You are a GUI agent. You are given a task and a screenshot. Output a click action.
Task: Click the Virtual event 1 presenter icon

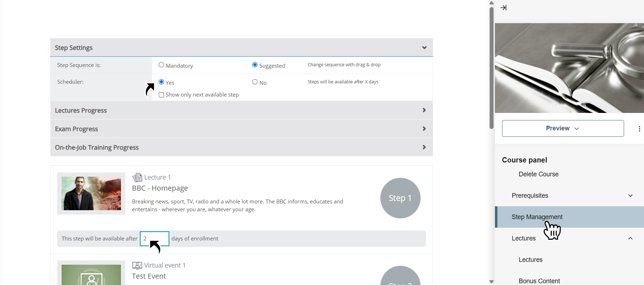point(137,265)
